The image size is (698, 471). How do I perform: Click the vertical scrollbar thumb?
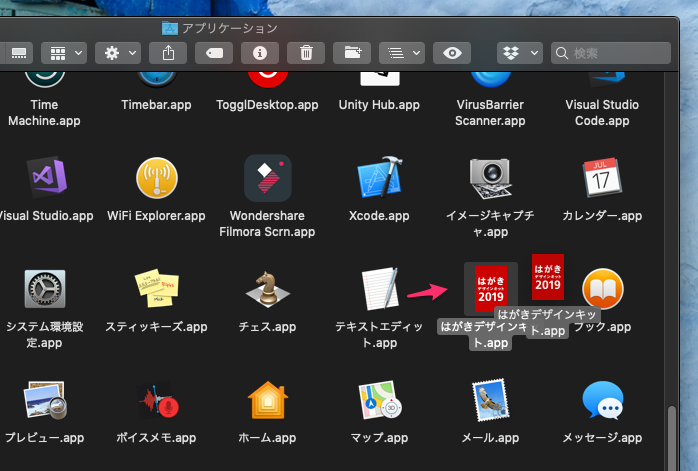(672, 439)
